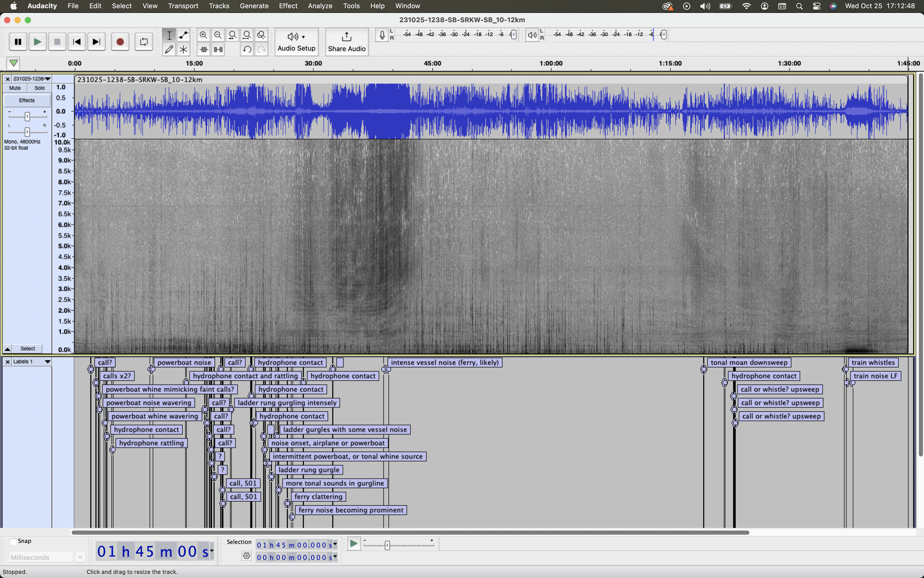Enable the Snap checkbox
The image size is (924, 578).
(x=13, y=541)
